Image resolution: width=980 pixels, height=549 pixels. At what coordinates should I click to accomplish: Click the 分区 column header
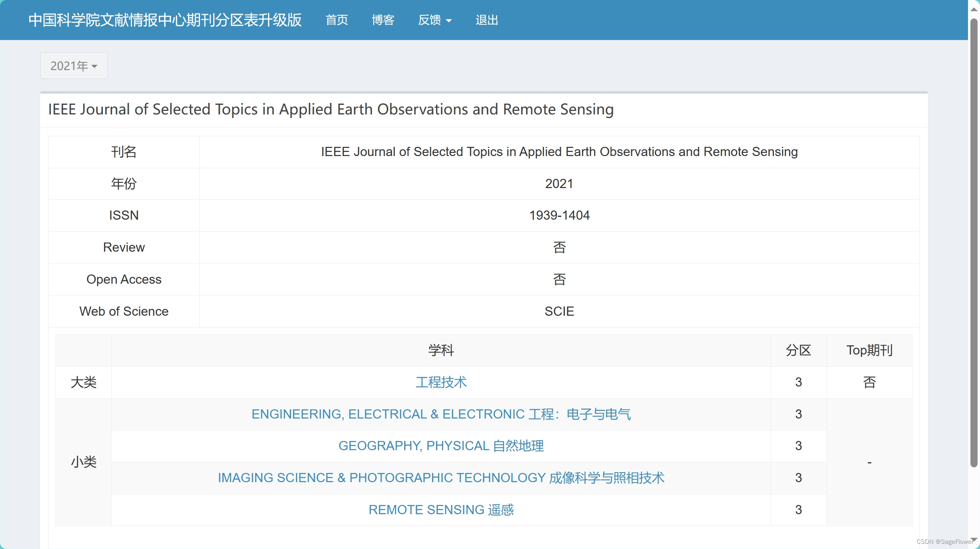798,350
